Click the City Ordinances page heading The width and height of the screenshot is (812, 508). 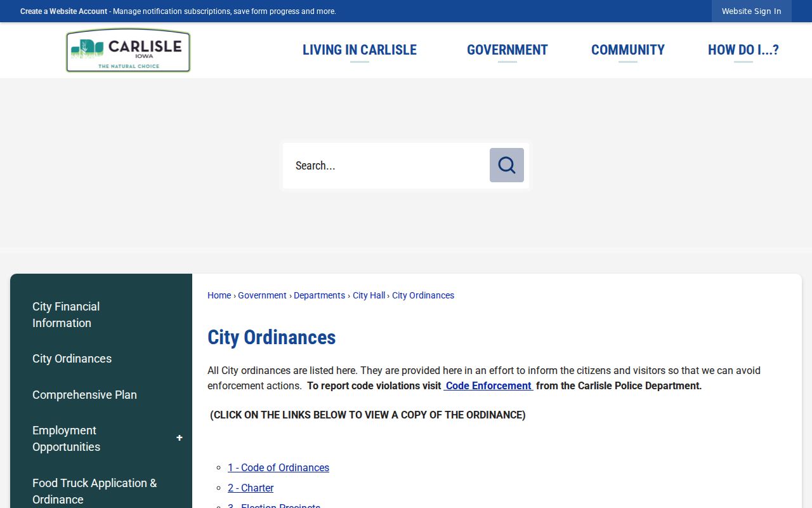272,337
